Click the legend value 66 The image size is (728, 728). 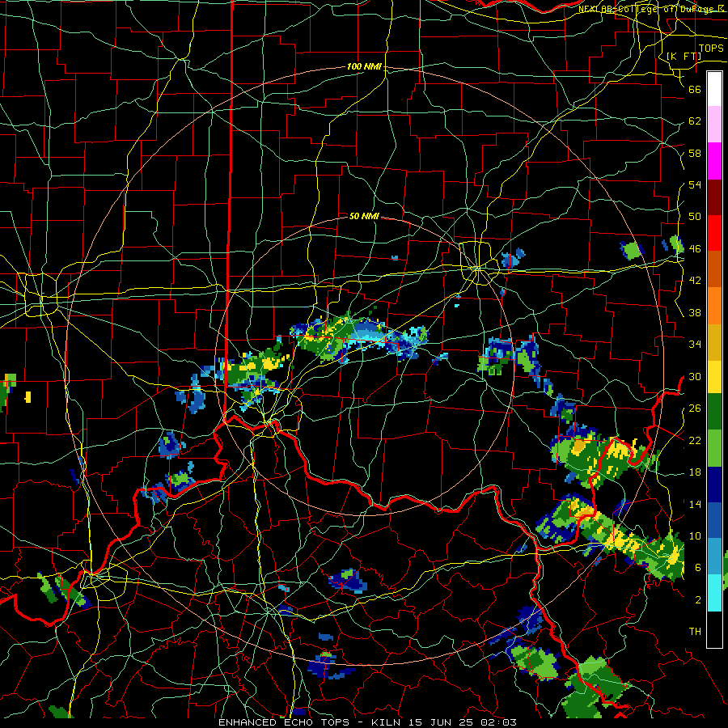coord(695,89)
